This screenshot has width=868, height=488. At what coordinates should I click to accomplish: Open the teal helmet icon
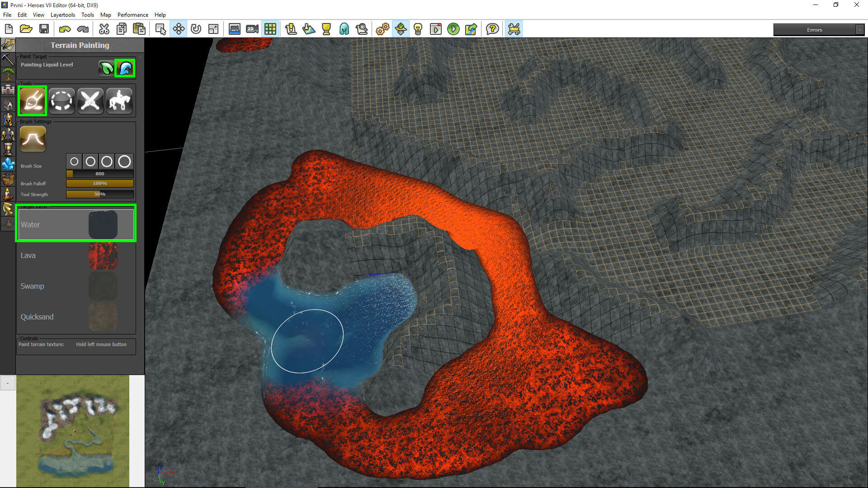tap(344, 29)
